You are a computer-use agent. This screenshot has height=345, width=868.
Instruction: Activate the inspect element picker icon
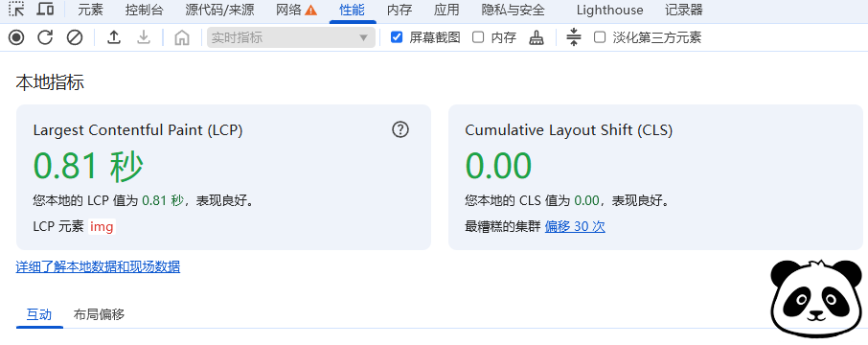coord(16,9)
